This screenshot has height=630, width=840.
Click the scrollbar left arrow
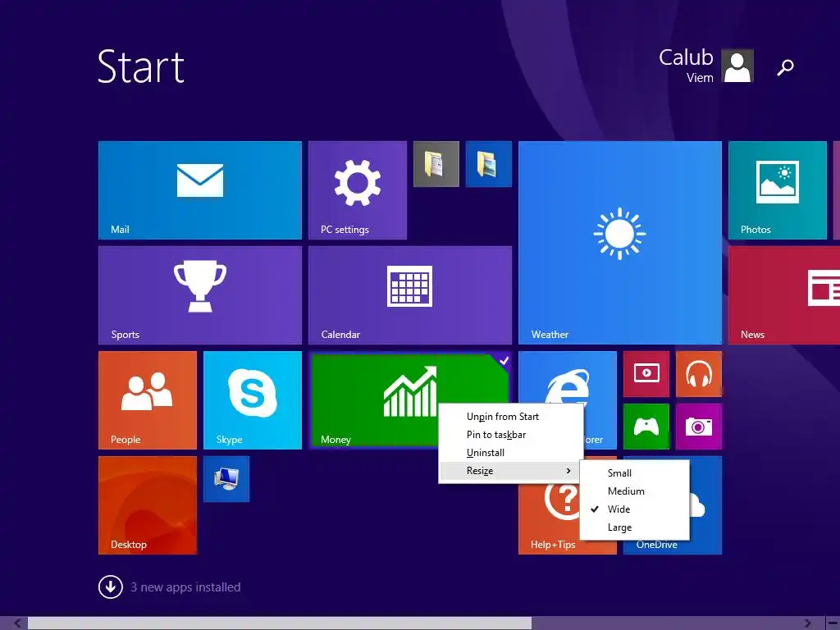[18, 623]
